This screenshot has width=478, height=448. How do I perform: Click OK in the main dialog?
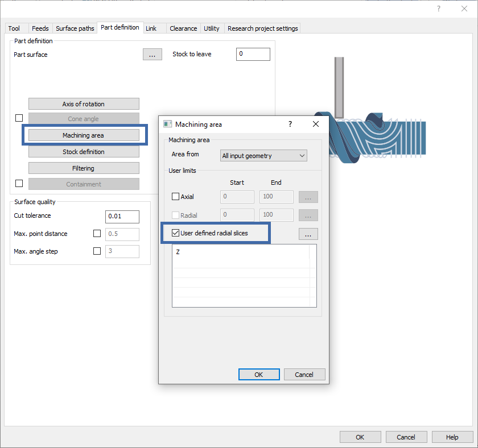coord(360,437)
